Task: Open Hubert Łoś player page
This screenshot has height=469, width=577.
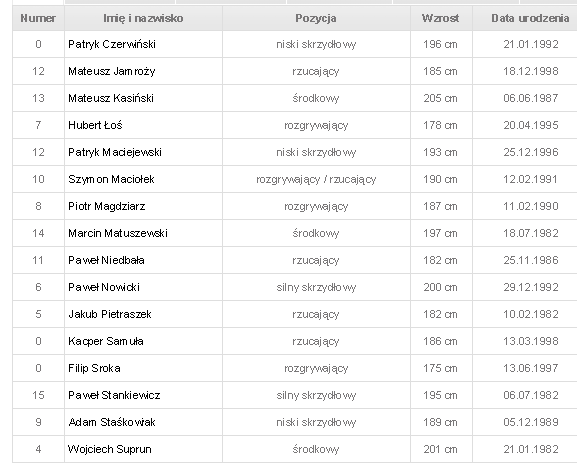Action: pos(95,125)
